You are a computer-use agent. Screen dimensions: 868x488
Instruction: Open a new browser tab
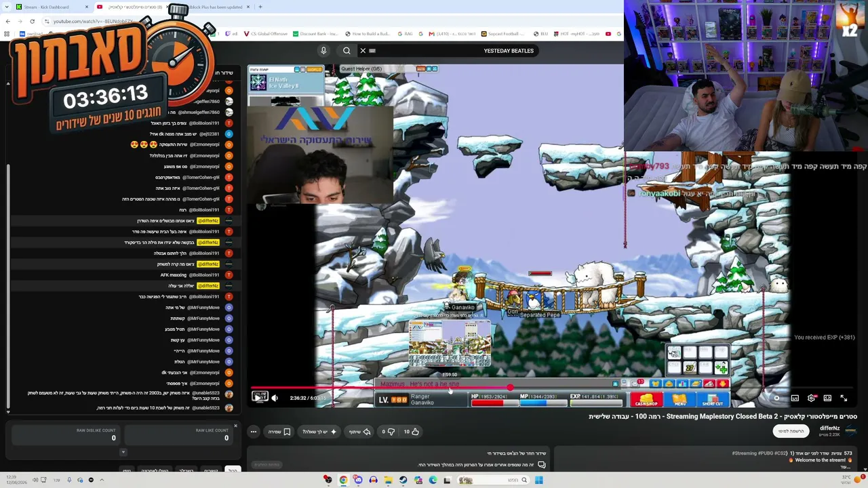pos(260,7)
